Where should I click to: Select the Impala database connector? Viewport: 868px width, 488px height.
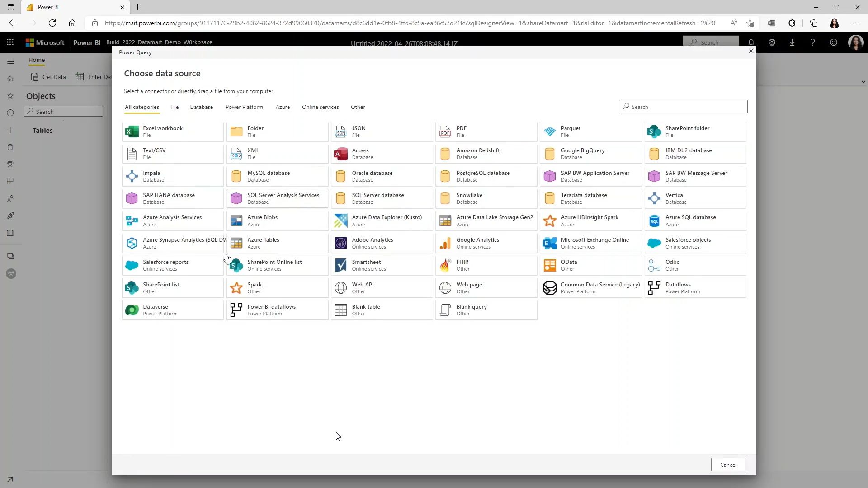click(x=173, y=176)
